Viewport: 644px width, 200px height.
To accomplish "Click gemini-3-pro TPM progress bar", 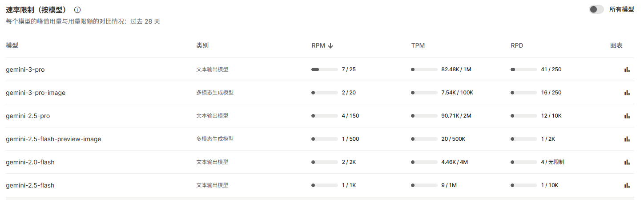I will pos(424,69).
